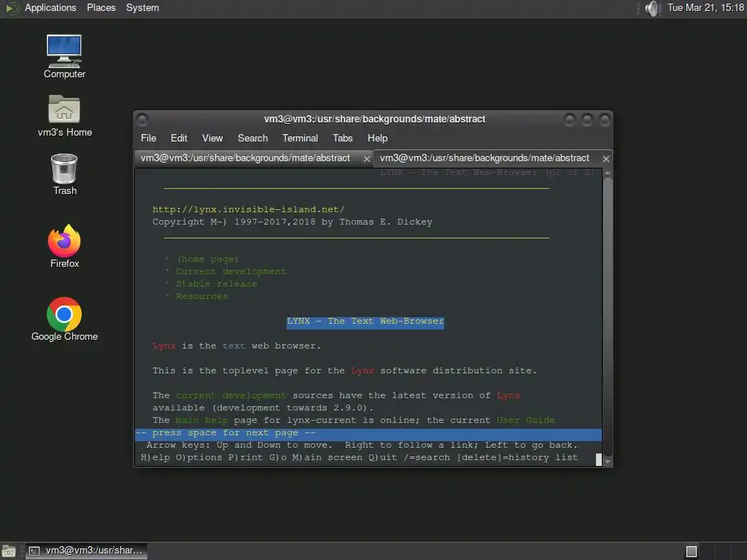Launch Google Chrome from the desktop
This screenshot has width=747, height=560.
(64, 319)
